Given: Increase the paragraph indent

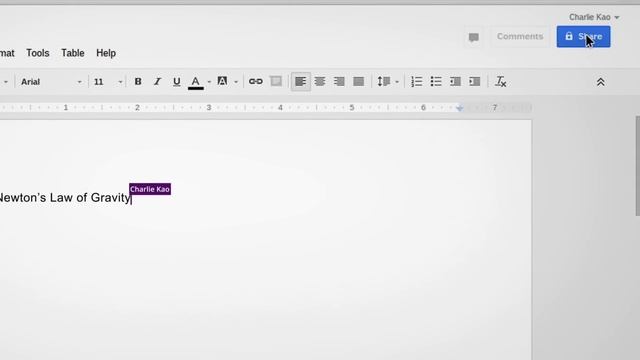Looking at the screenshot, I should click(x=475, y=82).
